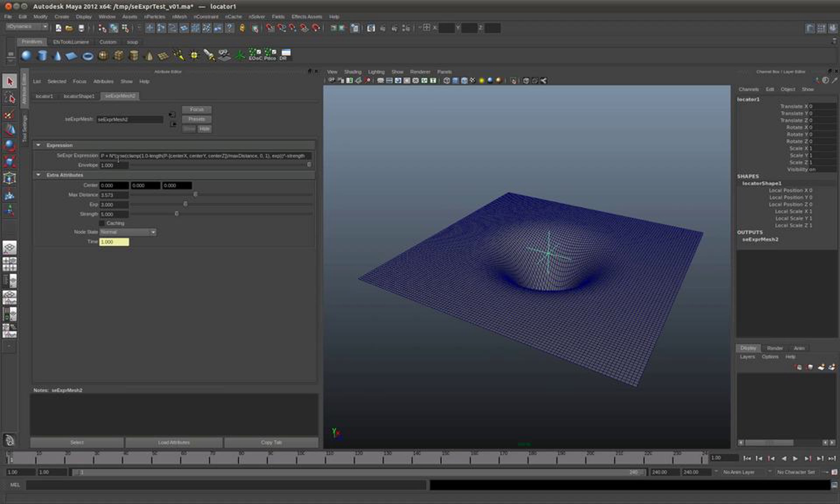Click the polygon cone shelf icon
This screenshot has width=840, height=504.
57,56
